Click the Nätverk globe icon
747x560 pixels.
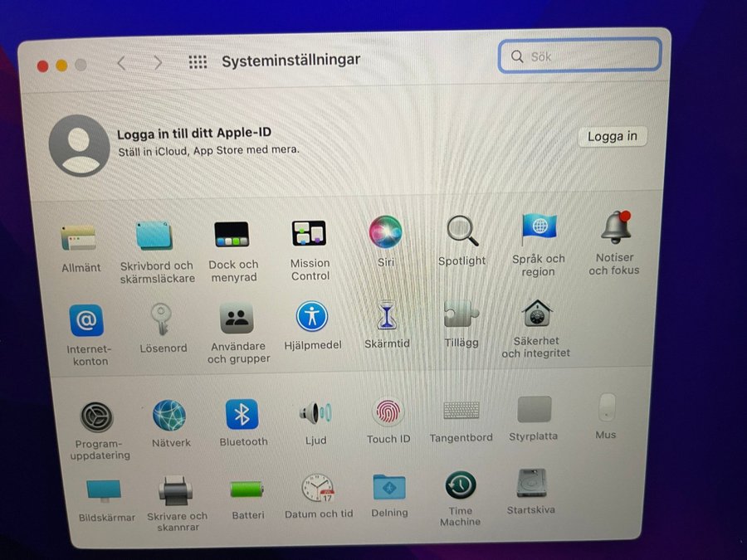[169, 415]
